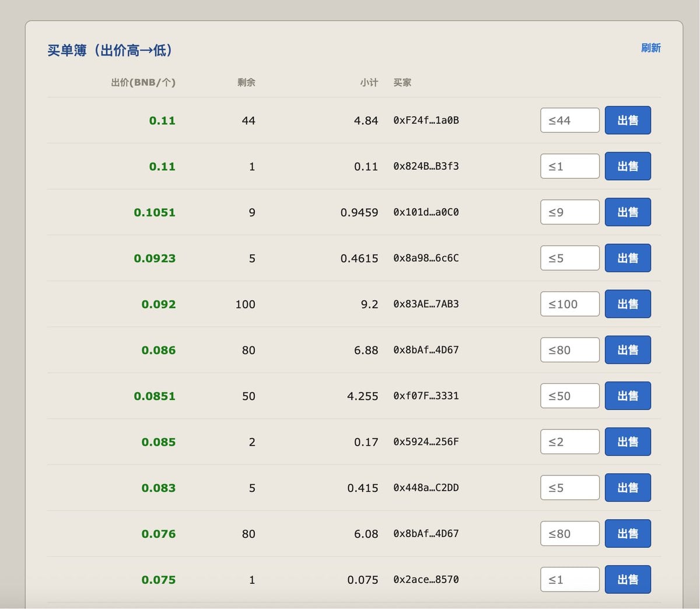700x609 pixels.
Task: Click the price 0.0923
Action: click(x=155, y=258)
